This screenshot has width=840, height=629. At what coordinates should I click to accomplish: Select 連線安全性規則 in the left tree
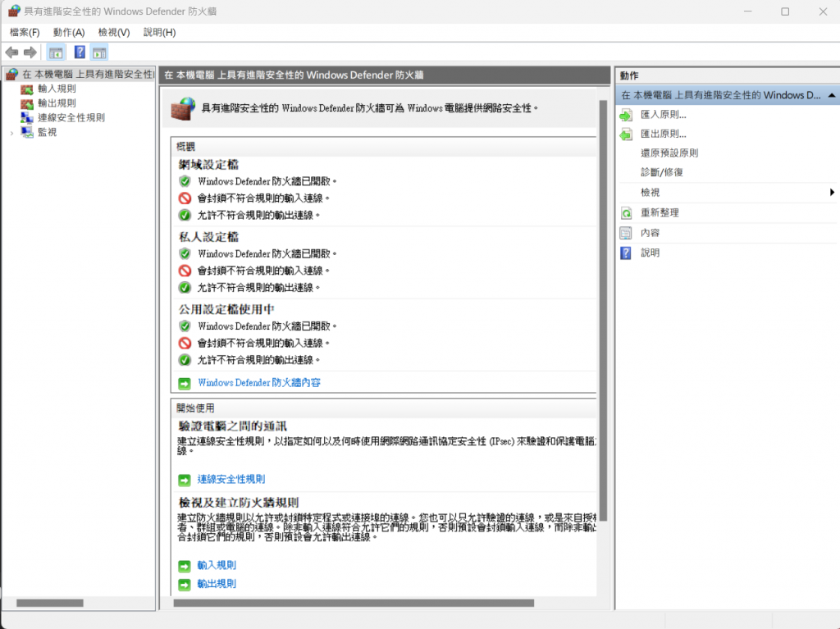[x=71, y=118]
